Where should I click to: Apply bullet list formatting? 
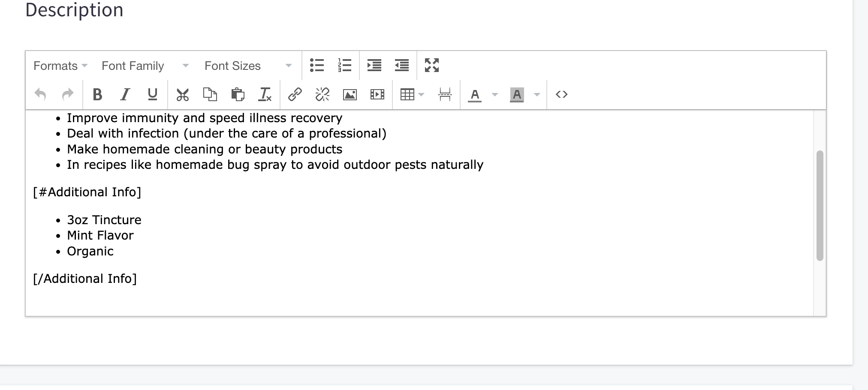click(317, 66)
